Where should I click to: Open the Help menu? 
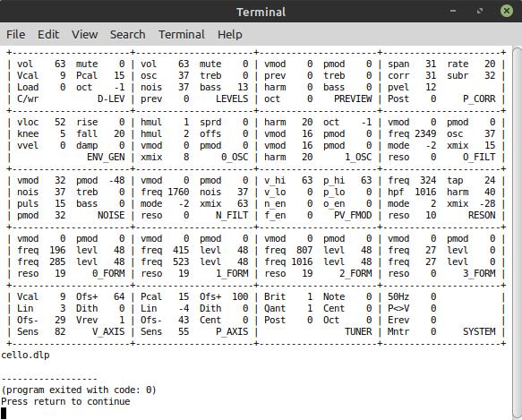coord(230,34)
